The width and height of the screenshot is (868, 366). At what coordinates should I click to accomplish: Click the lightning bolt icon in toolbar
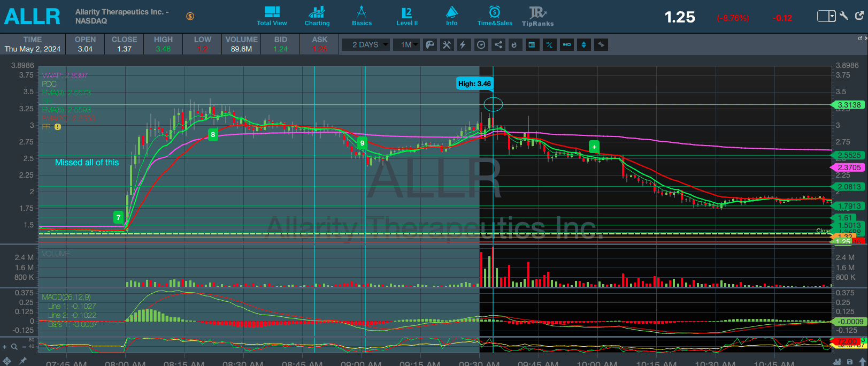(464, 45)
